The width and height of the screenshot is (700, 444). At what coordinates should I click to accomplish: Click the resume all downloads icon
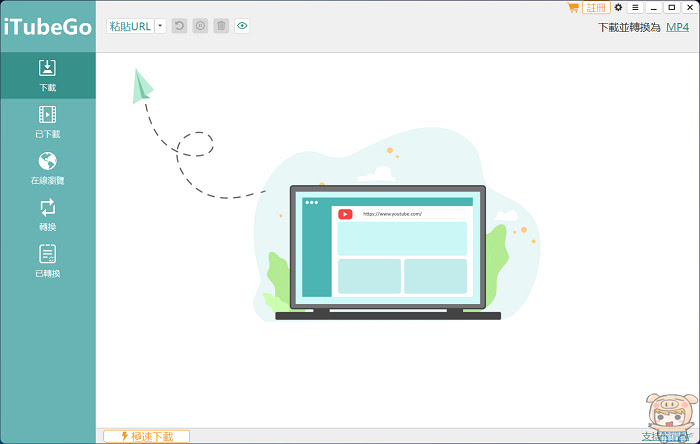pos(179,26)
